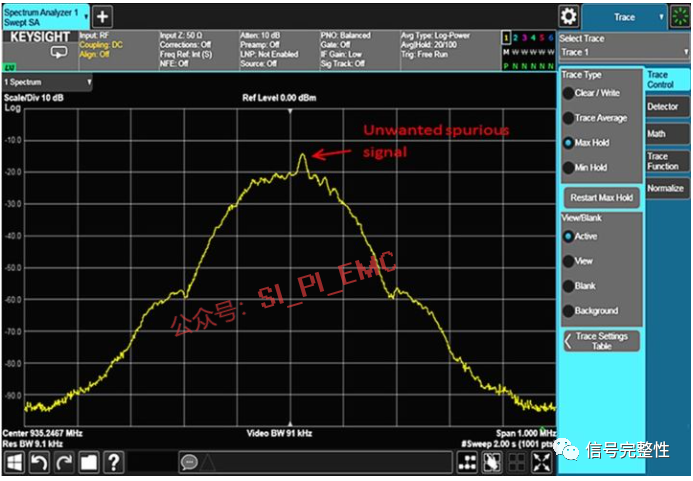Select trace 6 indicator number
Viewport: 693px width, 481px height.
pyautogui.click(x=551, y=38)
